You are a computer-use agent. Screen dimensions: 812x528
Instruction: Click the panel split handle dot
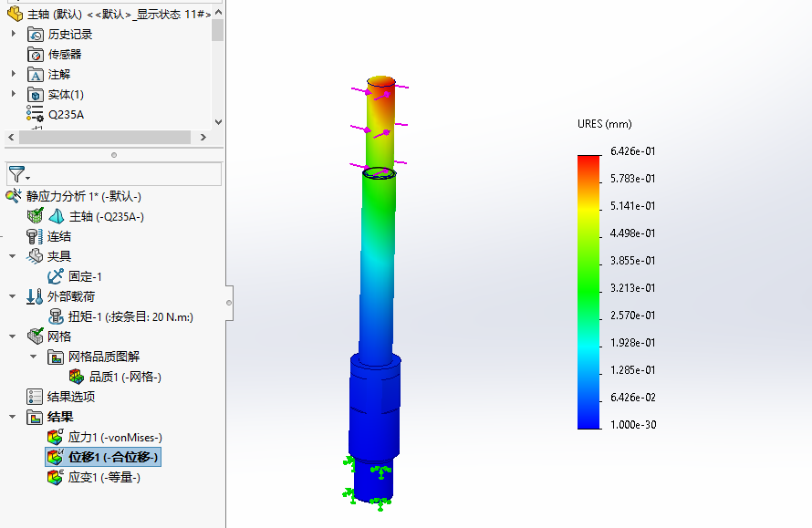114,155
